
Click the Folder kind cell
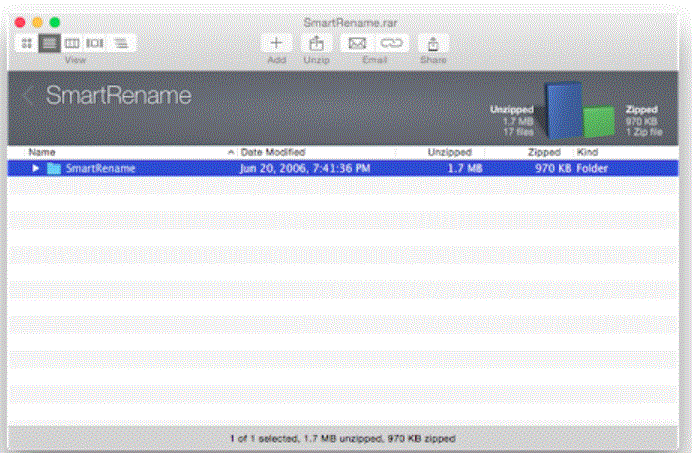pos(592,168)
